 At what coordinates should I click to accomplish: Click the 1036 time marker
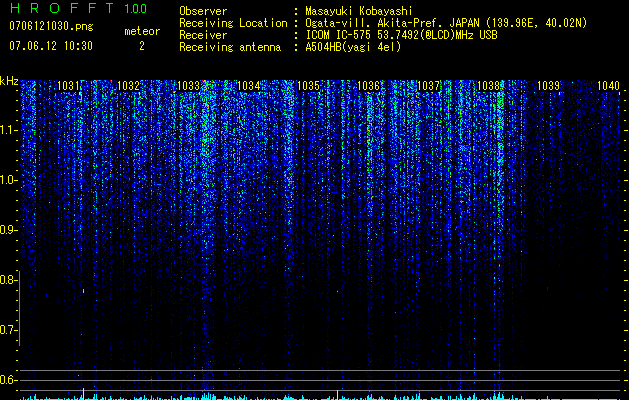tap(368, 86)
